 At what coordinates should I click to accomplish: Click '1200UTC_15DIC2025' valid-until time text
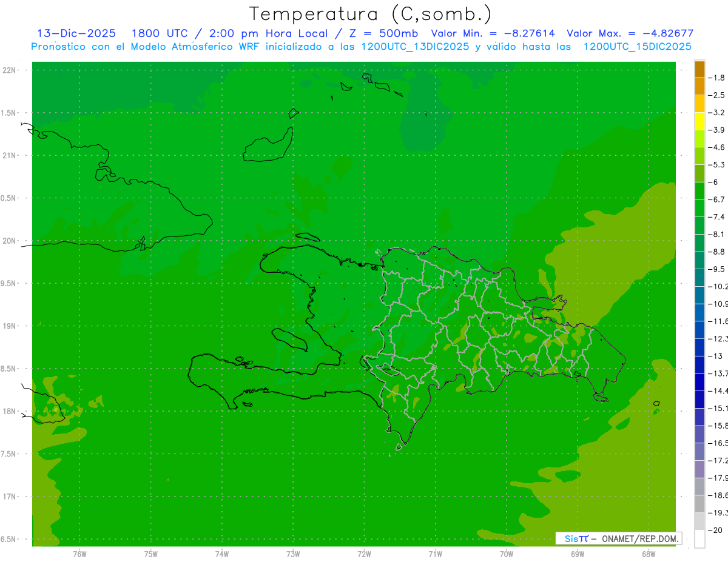[x=637, y=47]
